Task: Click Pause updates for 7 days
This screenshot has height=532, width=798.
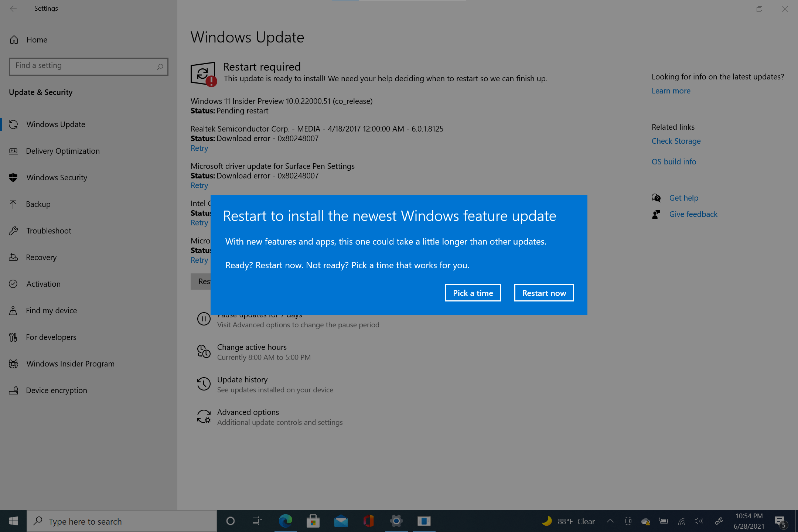Action: point(260,314)
